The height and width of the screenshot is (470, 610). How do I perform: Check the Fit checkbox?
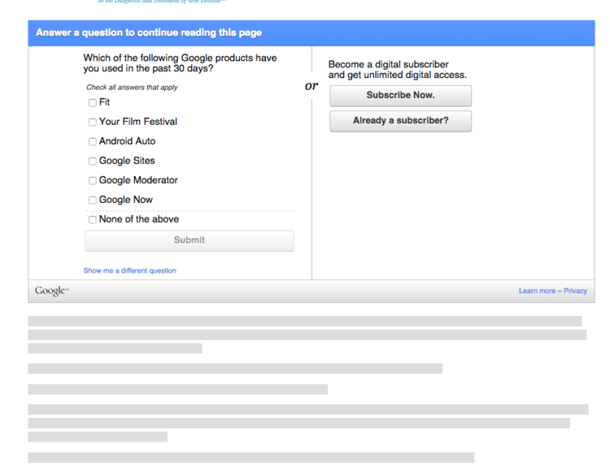coord(92,103)
